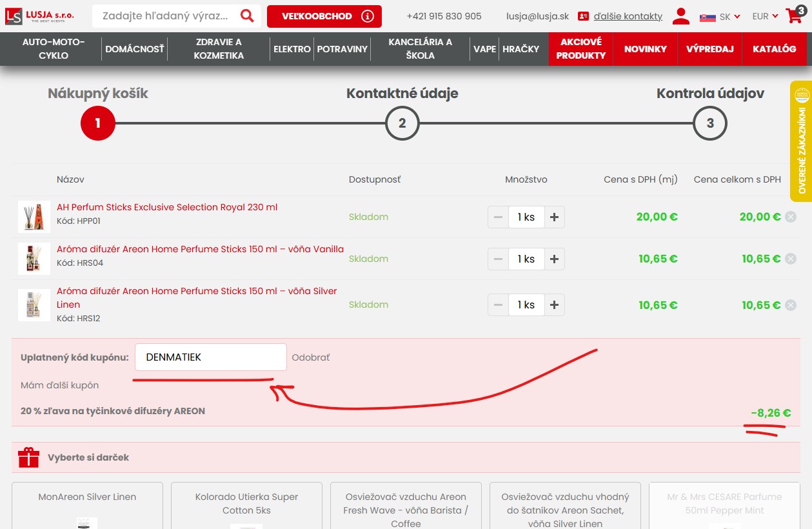Go to step 1 Nákupný košík
This screenshot has width=812, height=529.
[98, 123]
